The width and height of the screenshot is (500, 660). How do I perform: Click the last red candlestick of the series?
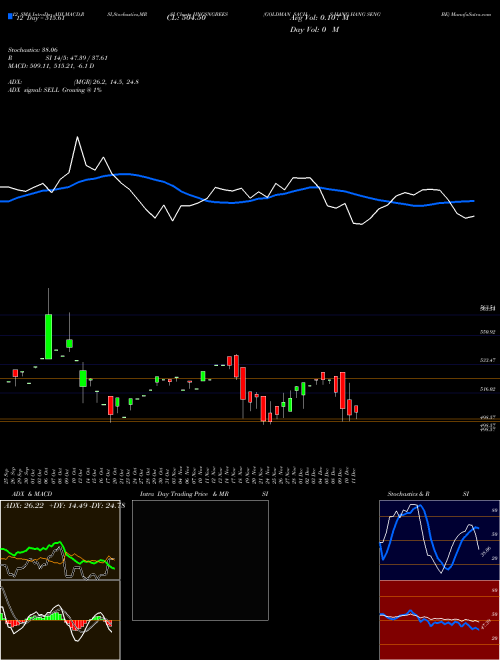click(x=356, y=409)
